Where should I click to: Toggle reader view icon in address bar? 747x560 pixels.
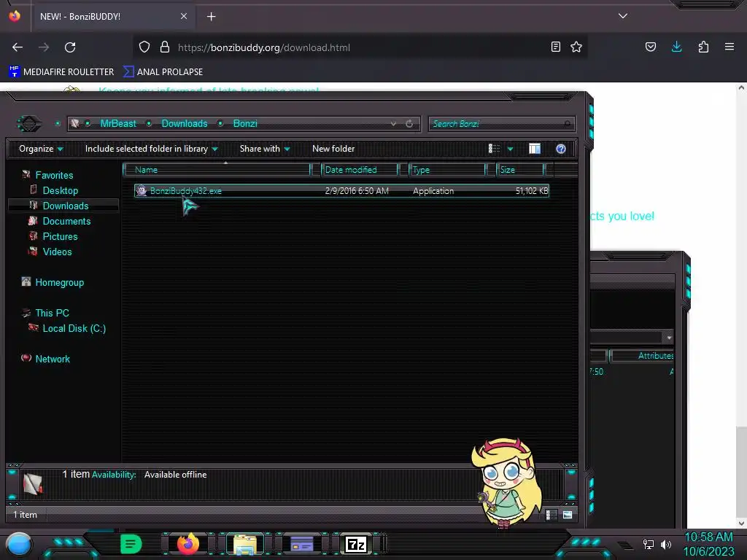555,47
